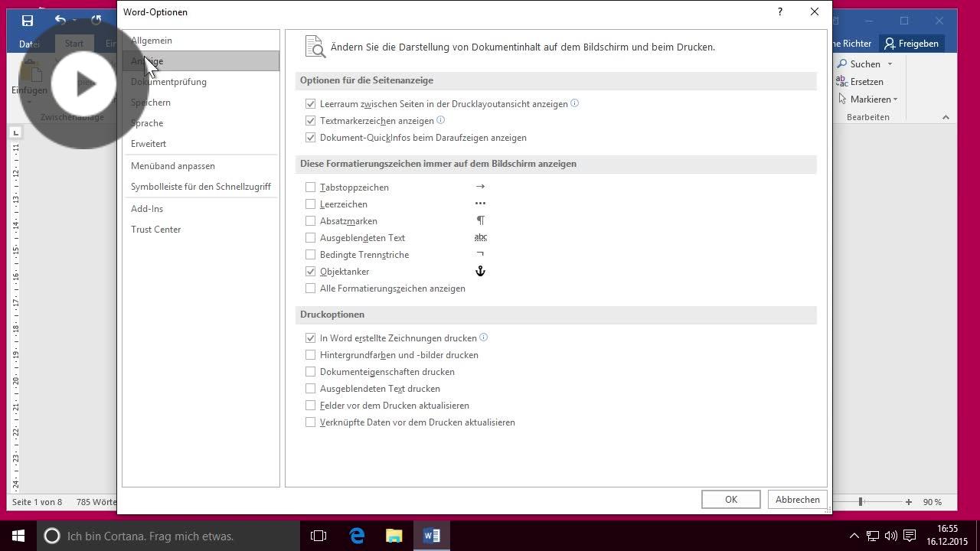
Task: Open Task View icon on taskbar
Action: click(x=318, y=536)
